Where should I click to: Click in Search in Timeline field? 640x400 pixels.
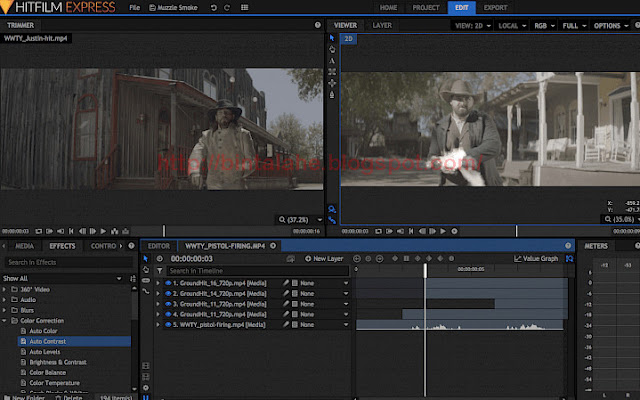pos(258,271)
